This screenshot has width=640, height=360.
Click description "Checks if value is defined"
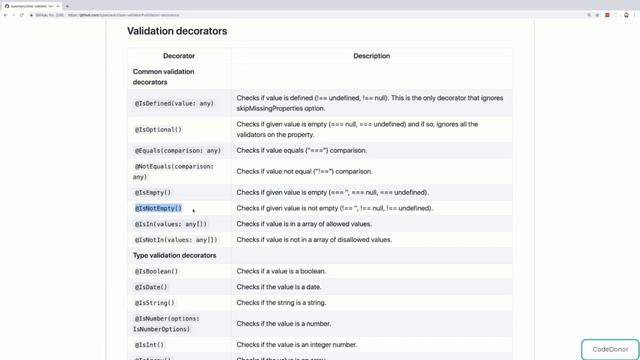(x=370, y=103)
